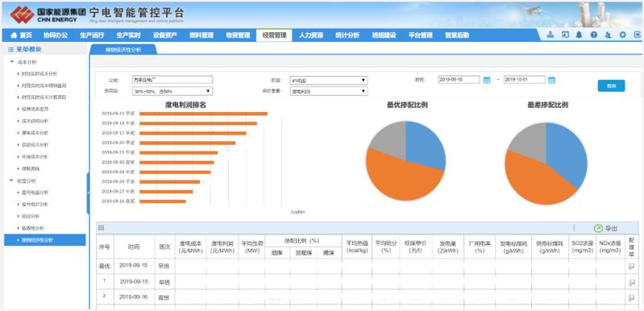Collapse the 收益分析 tree group
The height and width of the screenshot is (311, 644).
[x=12, y=180]
